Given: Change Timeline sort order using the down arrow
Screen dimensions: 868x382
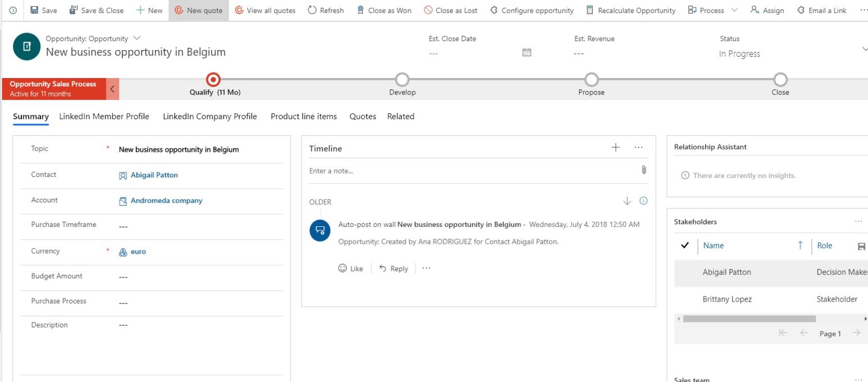Looking at the screenshot, I should coord(627,201).
